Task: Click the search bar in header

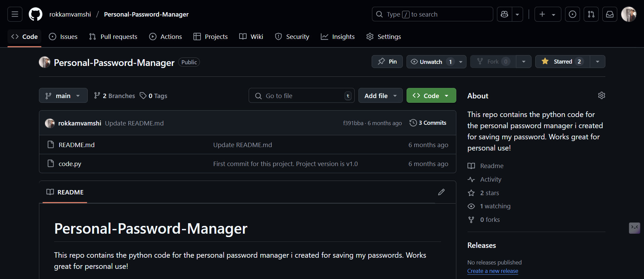Action: (x=432, y=14)
